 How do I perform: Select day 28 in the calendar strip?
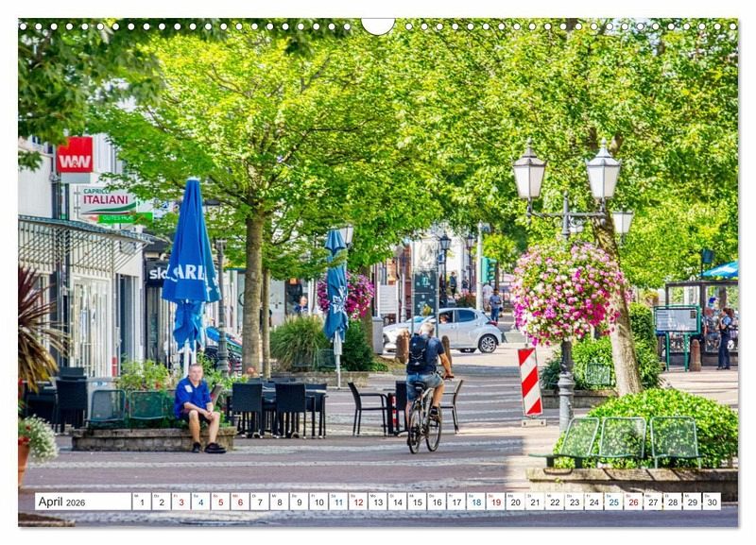[673, 502]
